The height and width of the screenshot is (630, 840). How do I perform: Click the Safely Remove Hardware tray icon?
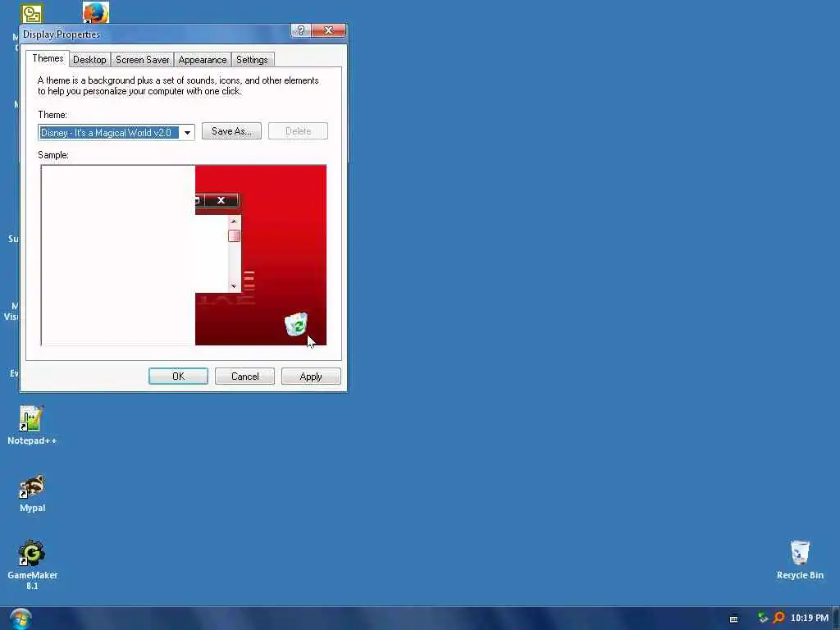point(763,618)
